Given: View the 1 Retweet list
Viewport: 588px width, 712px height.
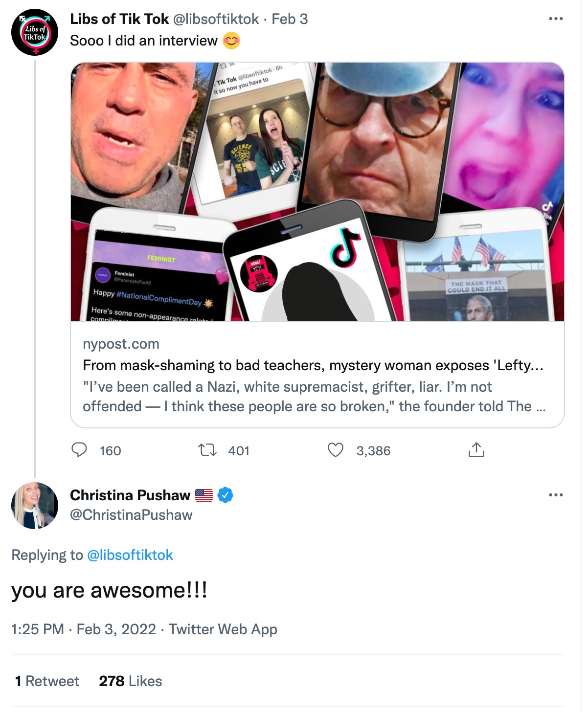Looking at the screenshot, I should 47,681.
